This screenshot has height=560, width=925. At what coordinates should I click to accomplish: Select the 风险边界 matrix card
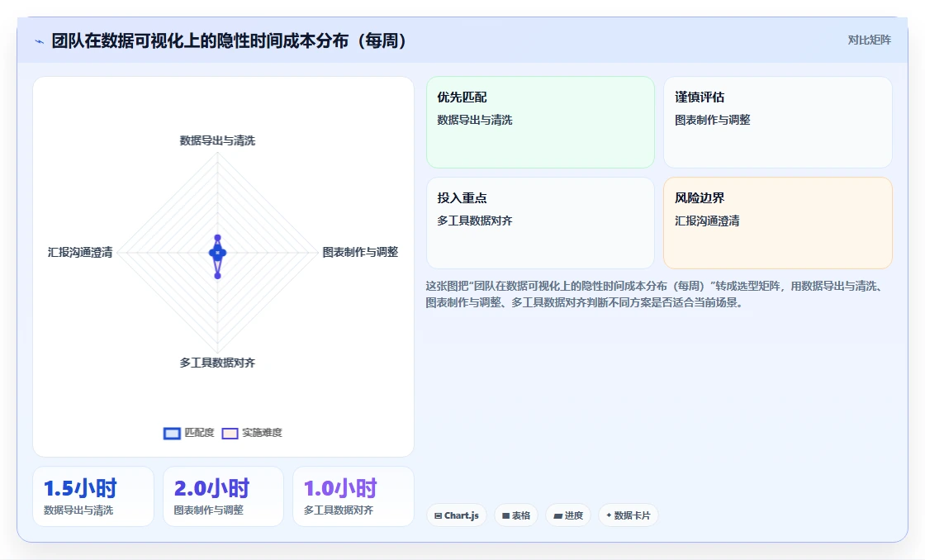(x=777, y=223)
